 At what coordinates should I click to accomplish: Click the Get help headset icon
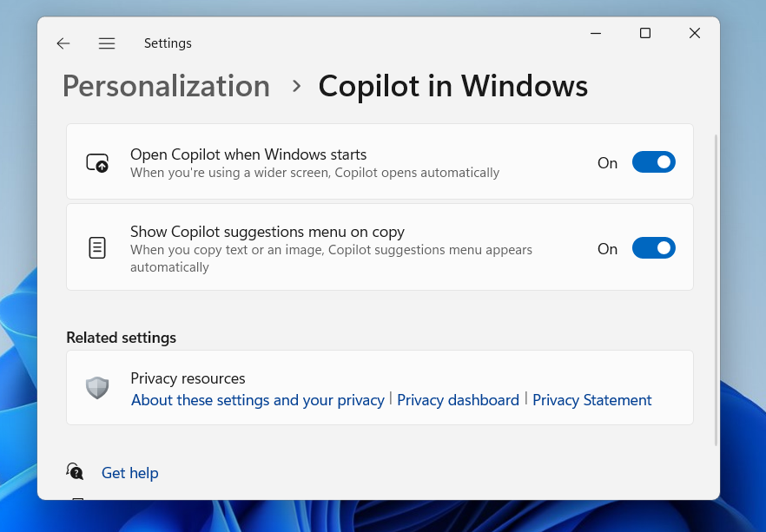pos(75,471)
